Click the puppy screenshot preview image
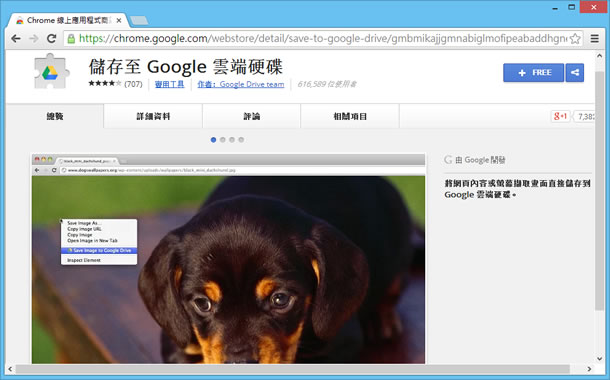Image resolution: width=610 pixels, height=380 pixels. pyautogui.click(x=228, y=259)
